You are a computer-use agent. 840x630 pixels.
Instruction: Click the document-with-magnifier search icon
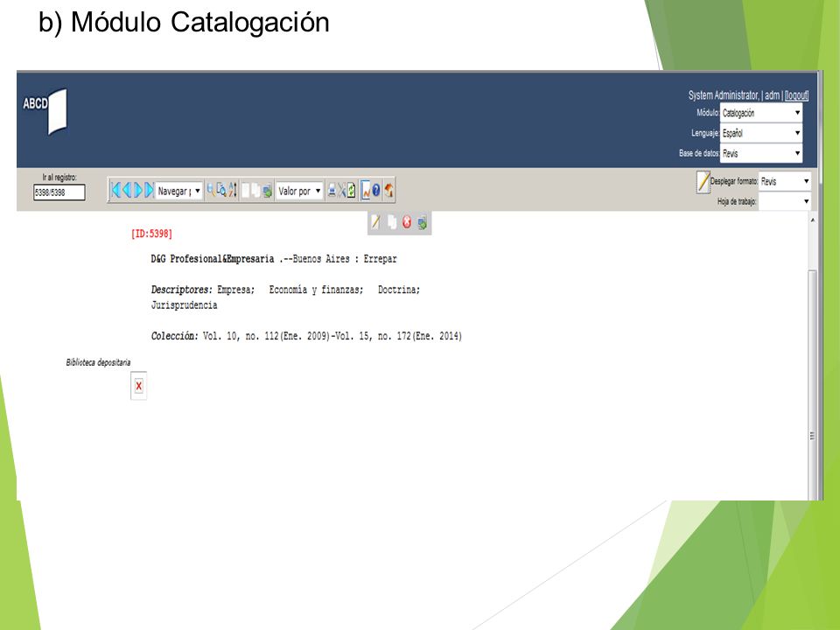point(221,190)
